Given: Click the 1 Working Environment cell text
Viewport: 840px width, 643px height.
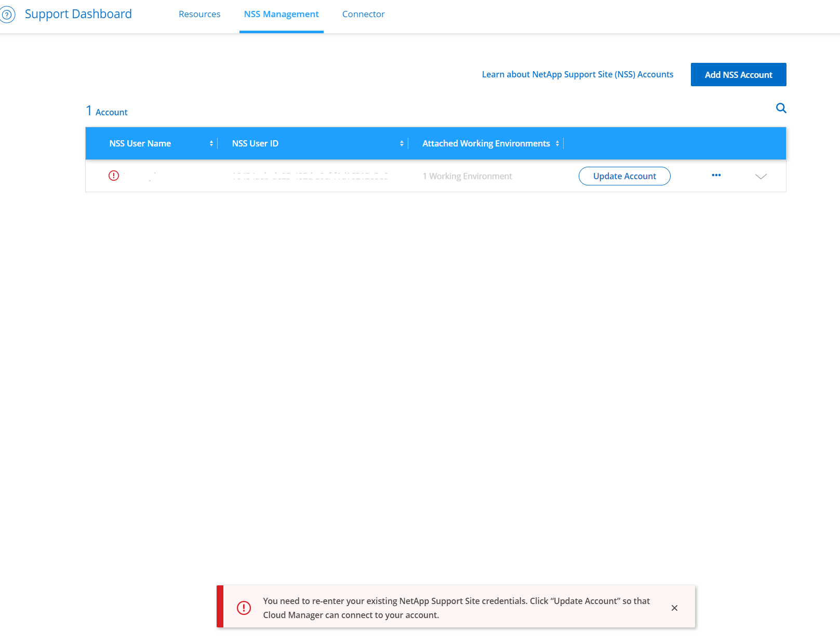Looking at the screenshot, I should pyautogui.click(x=467, y=176).
